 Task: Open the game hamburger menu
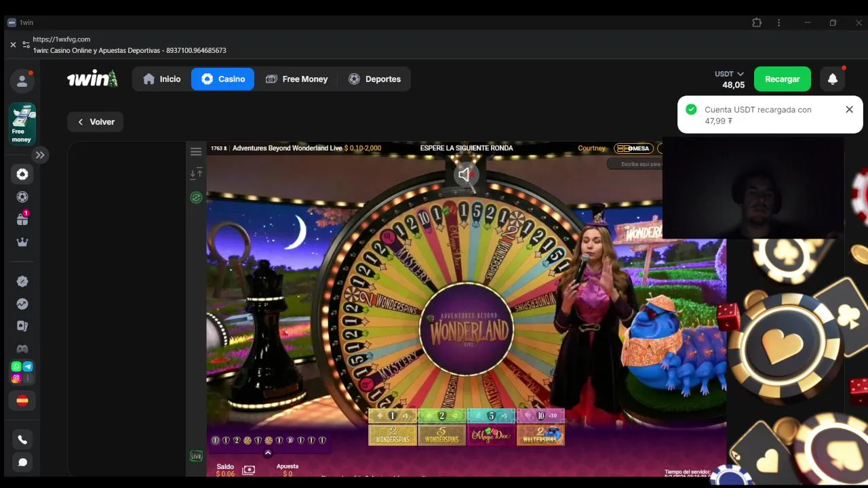(196, 152)
